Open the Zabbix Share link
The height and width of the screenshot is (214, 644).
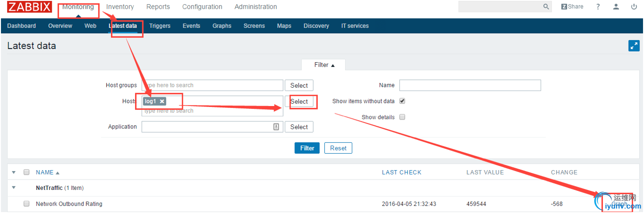572,7
